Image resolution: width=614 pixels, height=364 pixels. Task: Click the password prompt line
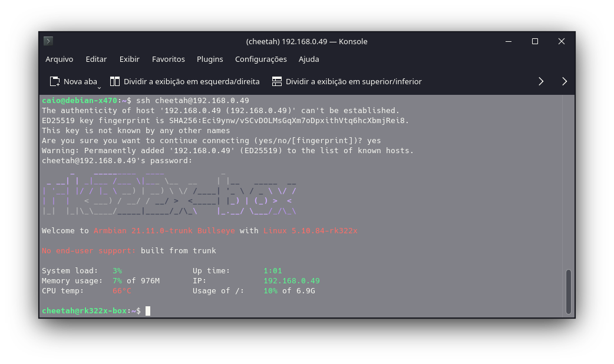coord(117,160)
